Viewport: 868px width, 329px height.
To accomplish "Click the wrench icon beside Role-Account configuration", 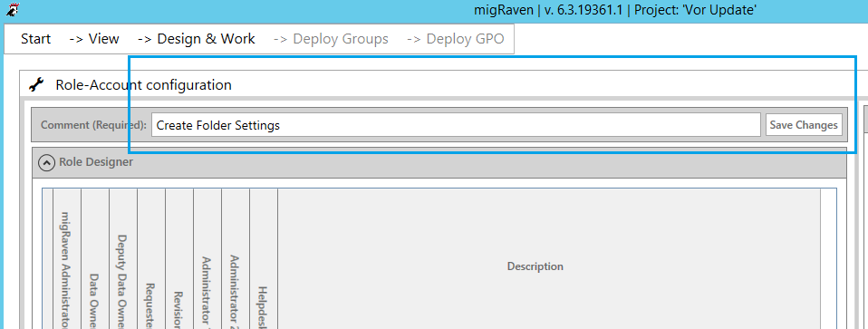I will (x=36, y=85).
